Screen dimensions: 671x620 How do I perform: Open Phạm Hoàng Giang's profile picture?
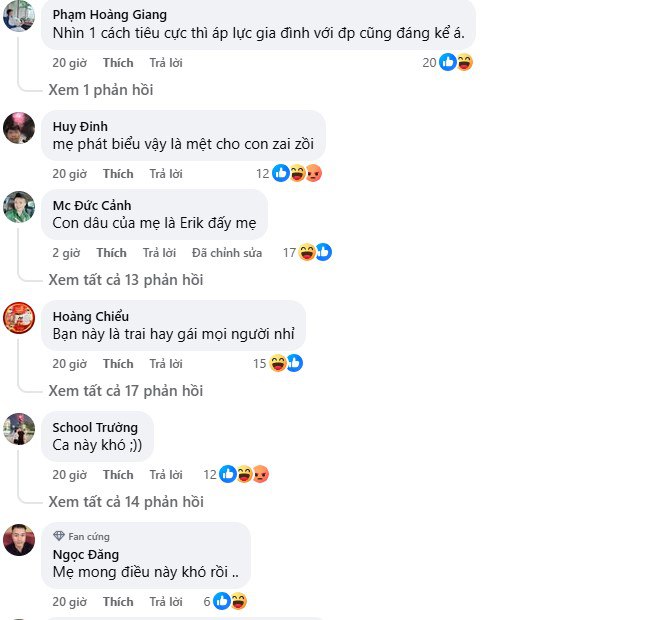coord(19,18)
